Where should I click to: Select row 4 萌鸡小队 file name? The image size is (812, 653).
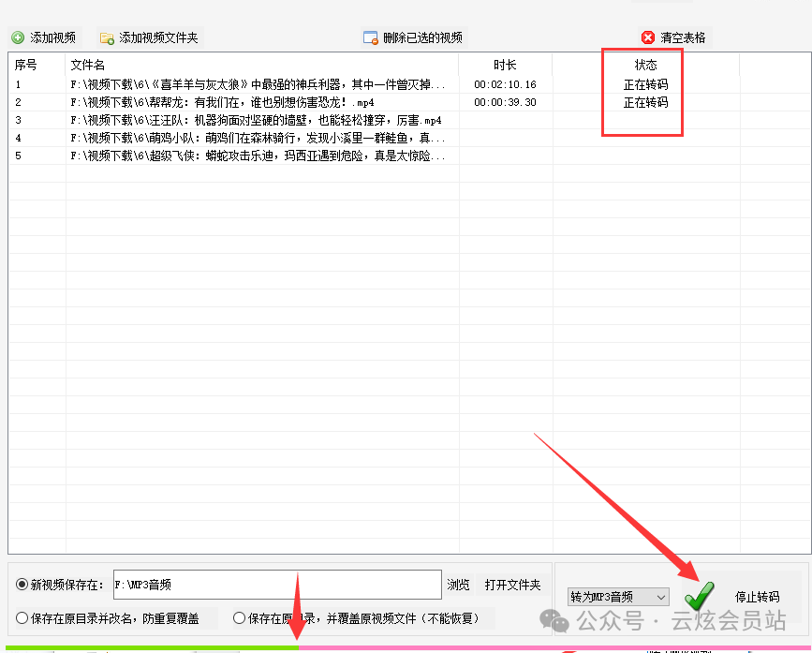point(258,138)
